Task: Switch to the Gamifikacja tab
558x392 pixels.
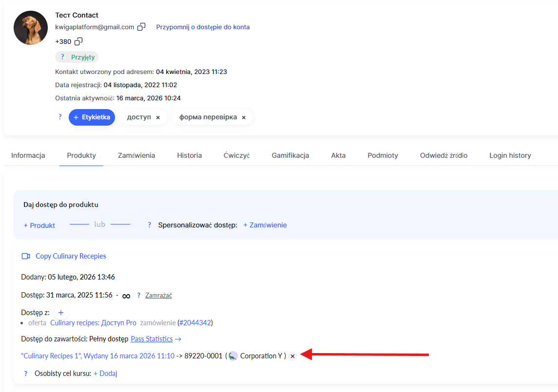Action: (x=290, y=155)
